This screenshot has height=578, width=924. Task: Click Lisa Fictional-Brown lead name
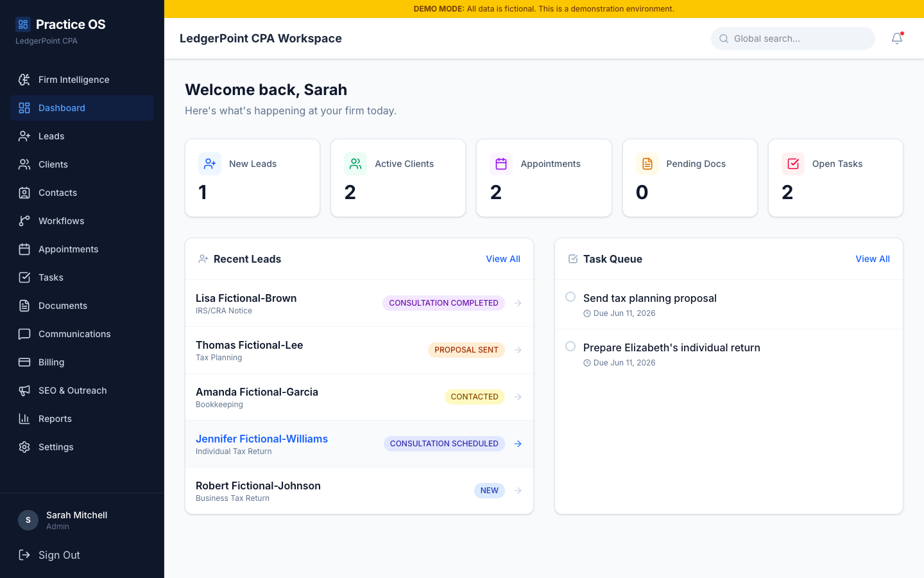click(246, 298)
